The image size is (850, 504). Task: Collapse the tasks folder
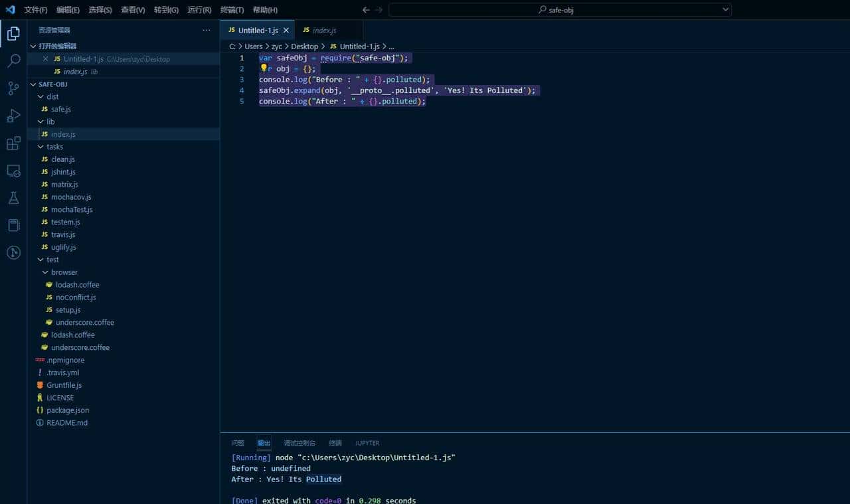pyautogui.click(x=41, y=146)
